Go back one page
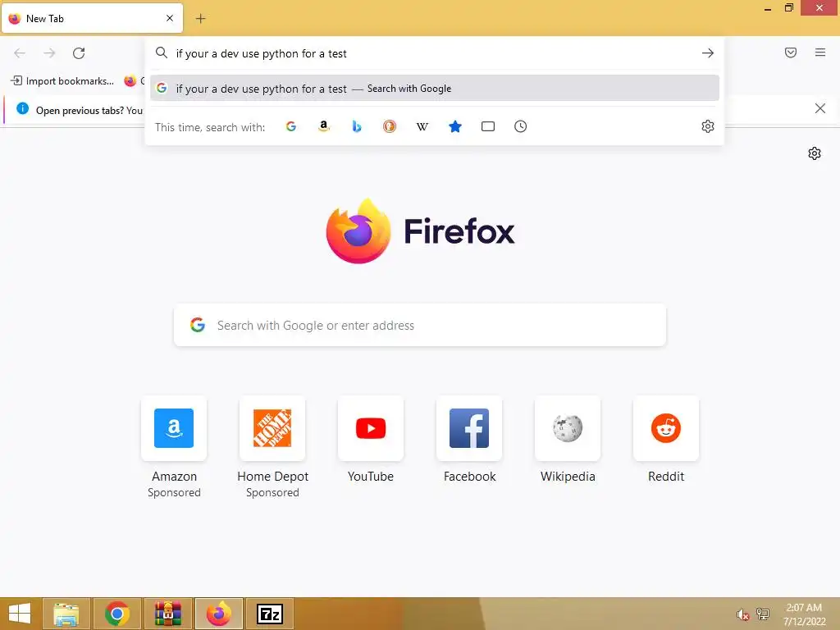 tap(20, 53)
